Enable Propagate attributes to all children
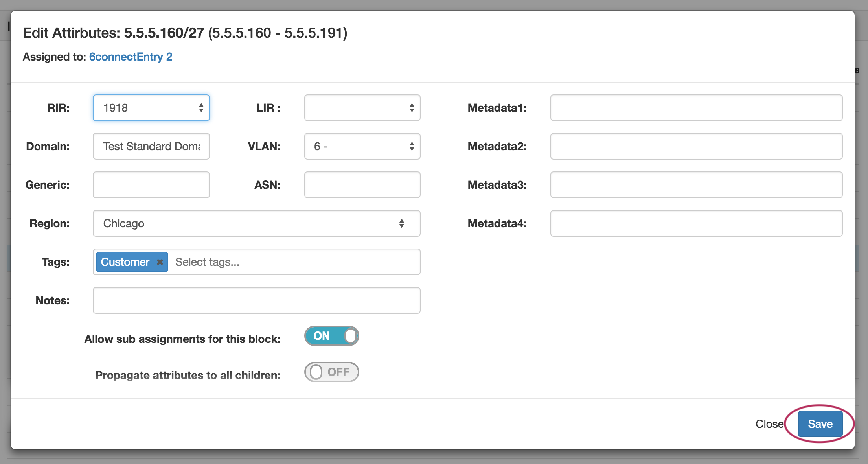 tap(331, 372)
